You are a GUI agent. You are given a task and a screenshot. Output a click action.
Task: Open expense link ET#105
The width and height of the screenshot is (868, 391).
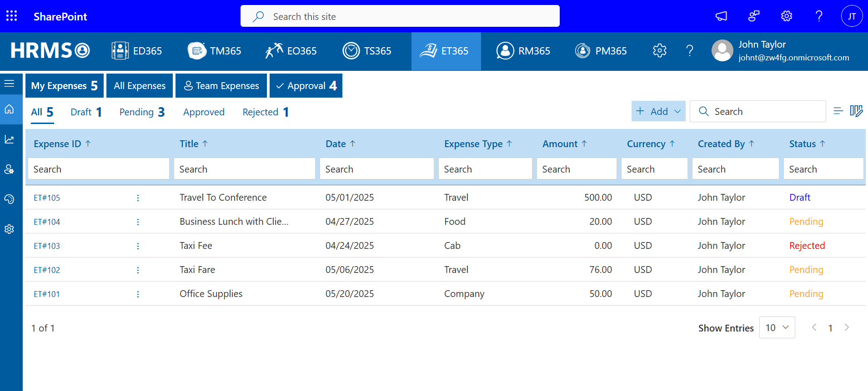(x=47, y=198)
